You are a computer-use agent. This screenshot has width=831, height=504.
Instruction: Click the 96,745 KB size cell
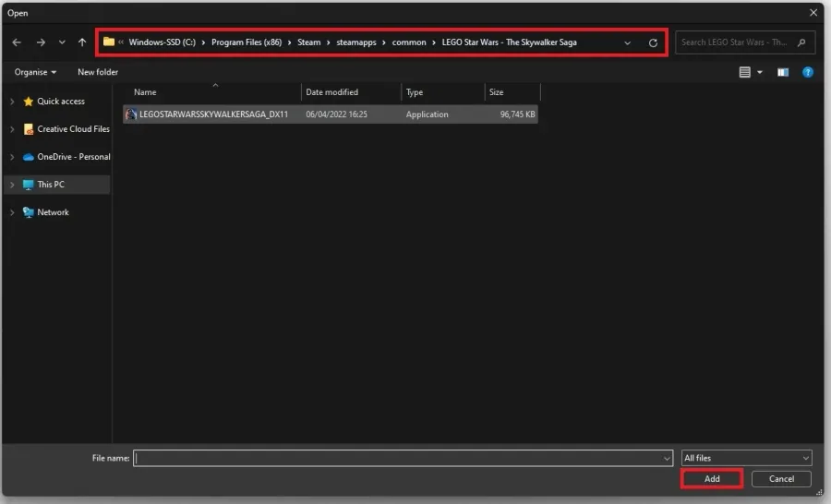tap(517, 114)
